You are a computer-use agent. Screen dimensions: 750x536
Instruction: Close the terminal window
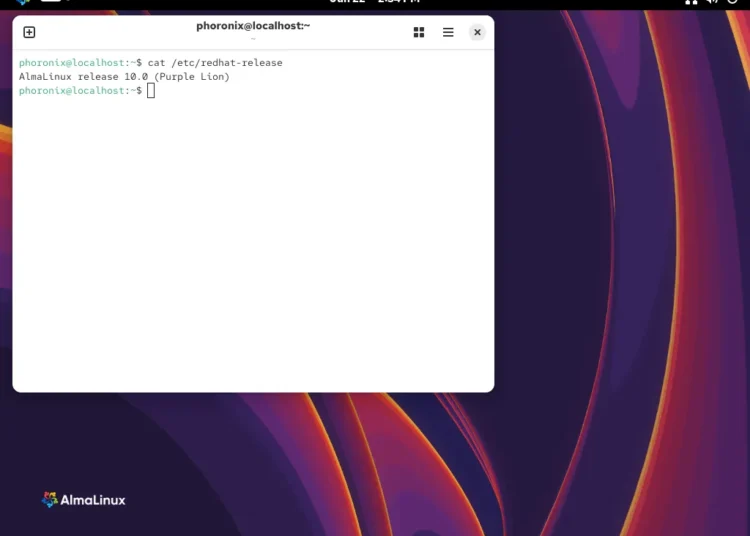point(477,32)
